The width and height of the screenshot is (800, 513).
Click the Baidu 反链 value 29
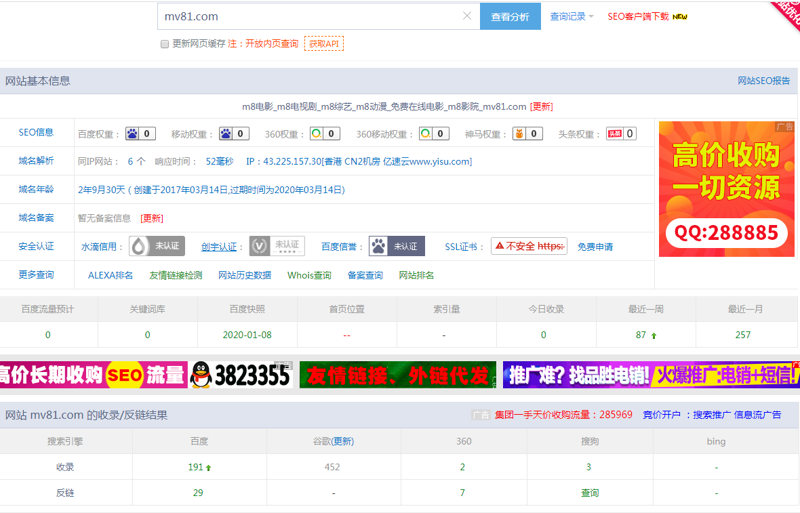(198, 493)
